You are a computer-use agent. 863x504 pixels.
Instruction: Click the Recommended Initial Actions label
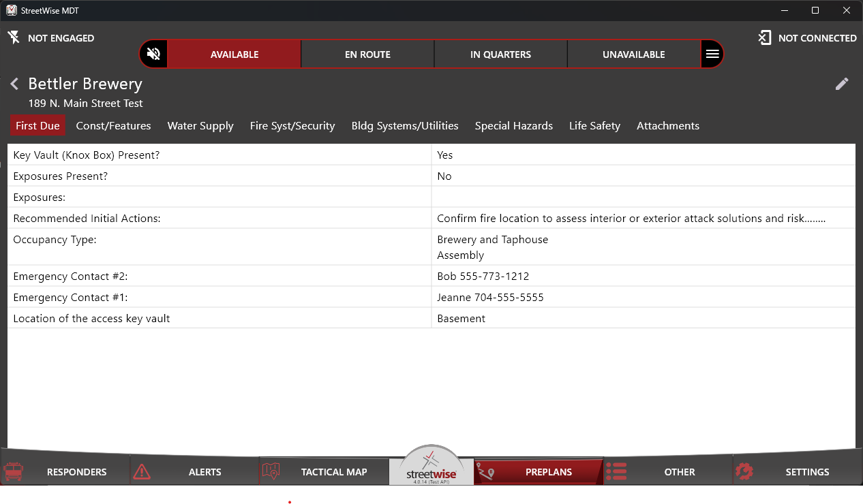[x=87, y=219]
